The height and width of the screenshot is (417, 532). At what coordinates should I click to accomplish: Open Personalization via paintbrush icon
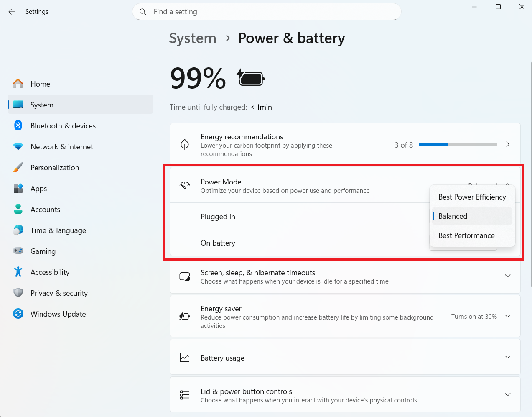(x=18, y=168)
